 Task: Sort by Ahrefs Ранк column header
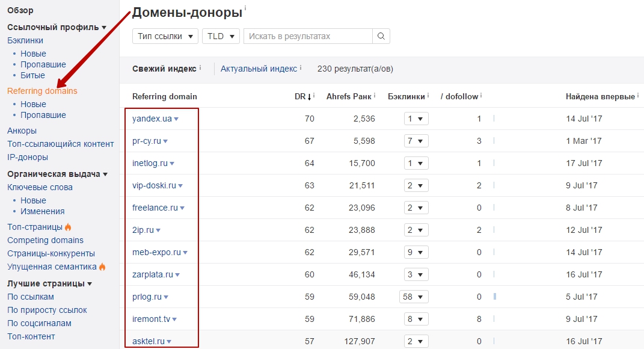(349, 97)
